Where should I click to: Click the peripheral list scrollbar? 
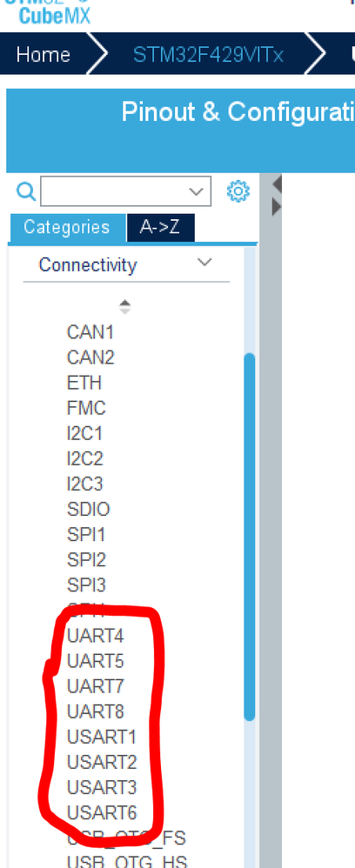(250, 537)
